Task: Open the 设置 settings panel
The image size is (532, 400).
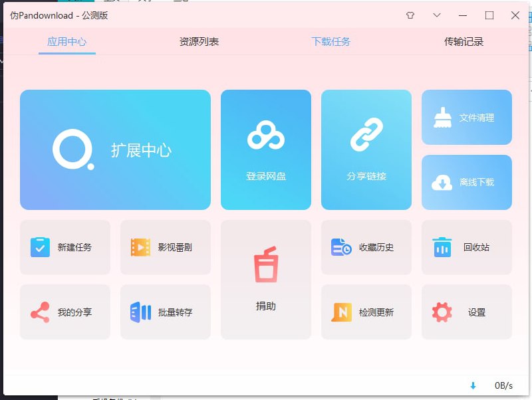Action: [x=466, y=312]
